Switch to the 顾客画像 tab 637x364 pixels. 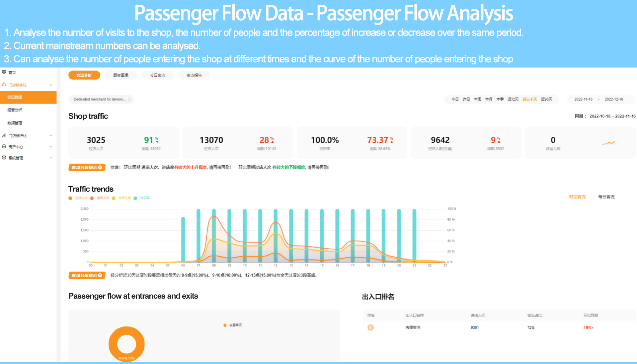pyautogui.click(x=121, y=75)
